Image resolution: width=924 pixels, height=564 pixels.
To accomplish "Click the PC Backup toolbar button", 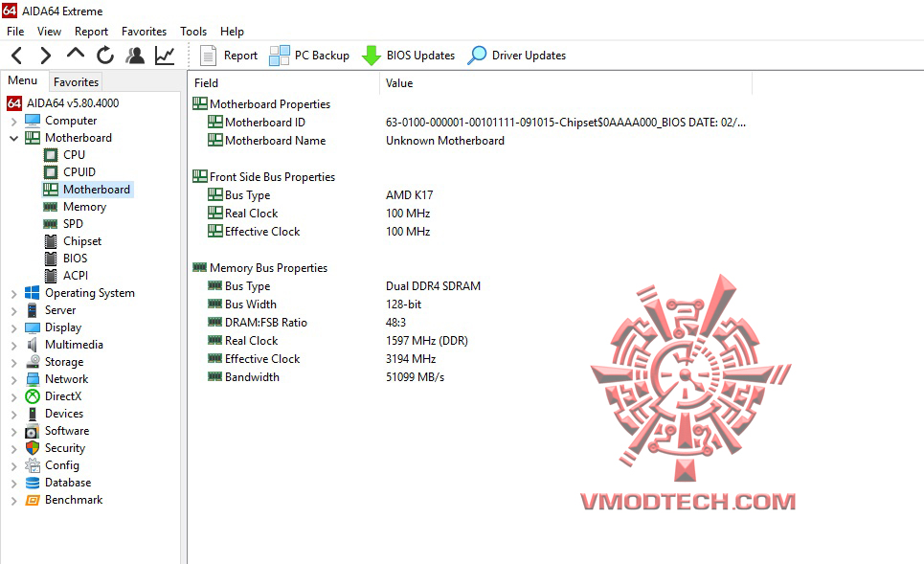I will tap(309, 56).
